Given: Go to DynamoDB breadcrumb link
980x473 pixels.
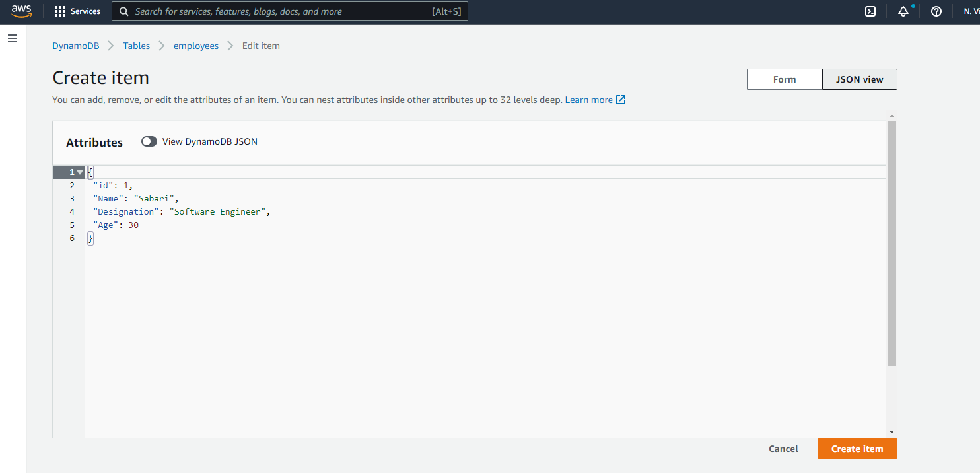Looking at the screenshot, I should pos(76,46).
